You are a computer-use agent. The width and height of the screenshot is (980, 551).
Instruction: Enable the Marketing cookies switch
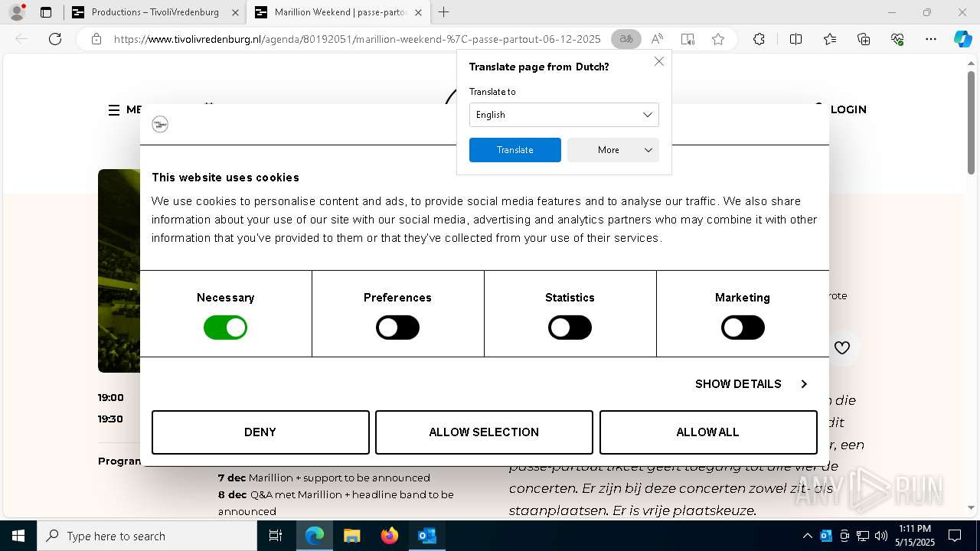(743, 328)
